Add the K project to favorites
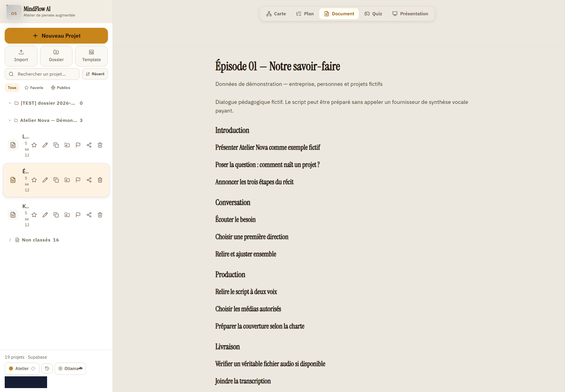 (34, 215)
